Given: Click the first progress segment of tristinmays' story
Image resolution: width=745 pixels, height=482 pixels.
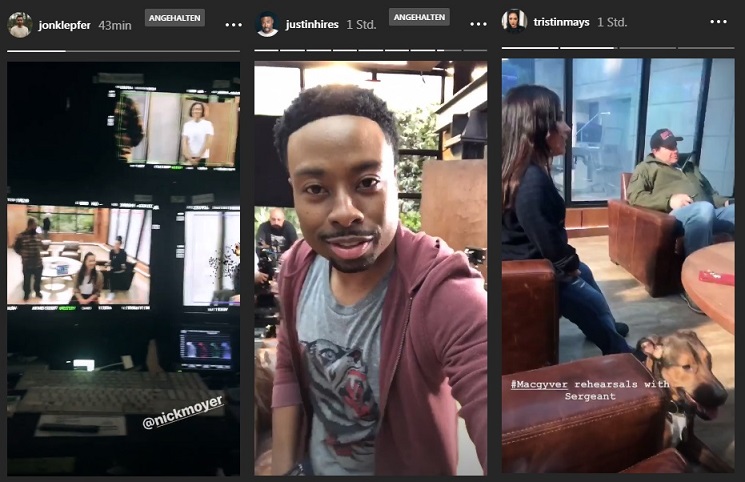Looking at the screenshot, I should (530, 48).
